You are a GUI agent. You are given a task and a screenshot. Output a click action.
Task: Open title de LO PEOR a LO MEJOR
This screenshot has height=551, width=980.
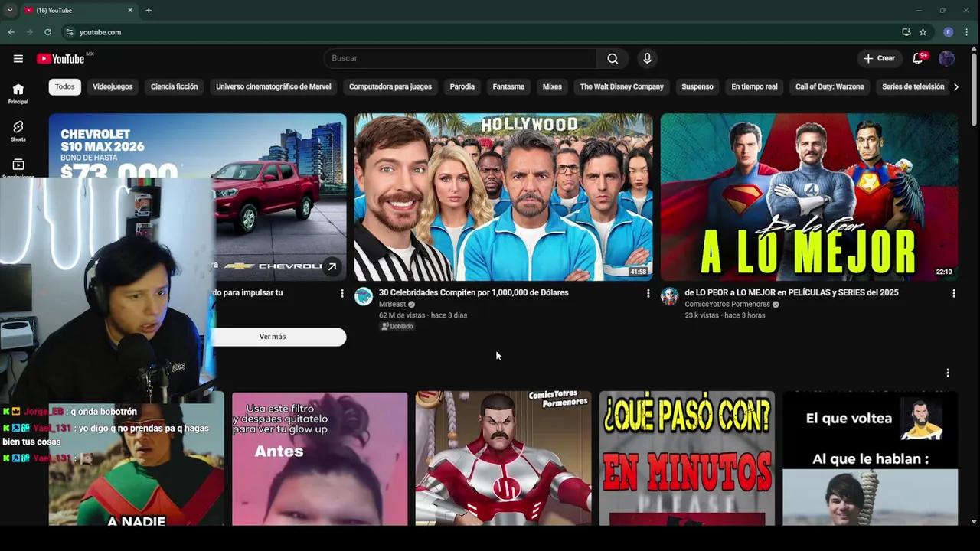click(792, 292)
